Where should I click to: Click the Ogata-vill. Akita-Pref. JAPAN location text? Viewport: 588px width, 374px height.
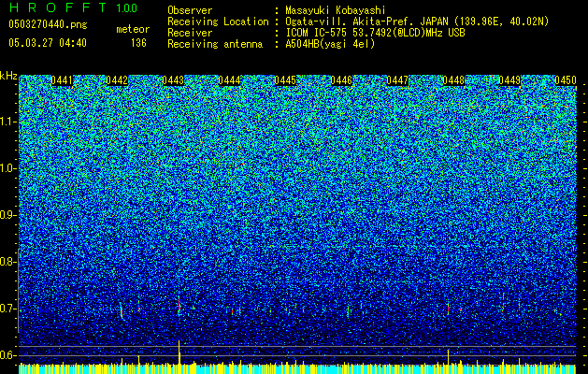[x=417, y=22]
